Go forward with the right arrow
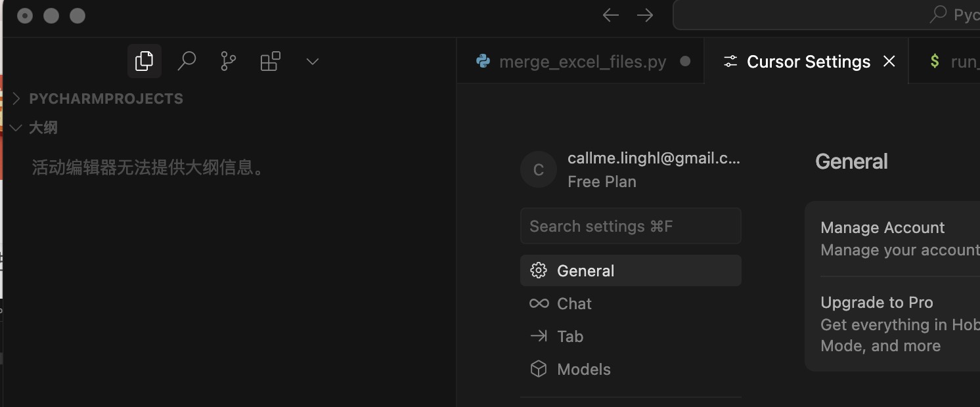980x407 pixels. pyautogui.click(x=645, y=15)
